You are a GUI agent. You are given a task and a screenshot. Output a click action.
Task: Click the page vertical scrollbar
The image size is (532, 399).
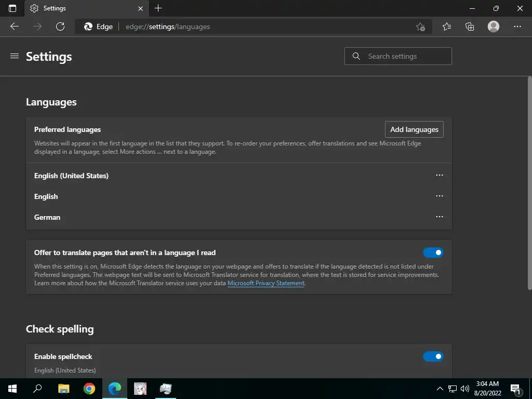coord(529,183)
